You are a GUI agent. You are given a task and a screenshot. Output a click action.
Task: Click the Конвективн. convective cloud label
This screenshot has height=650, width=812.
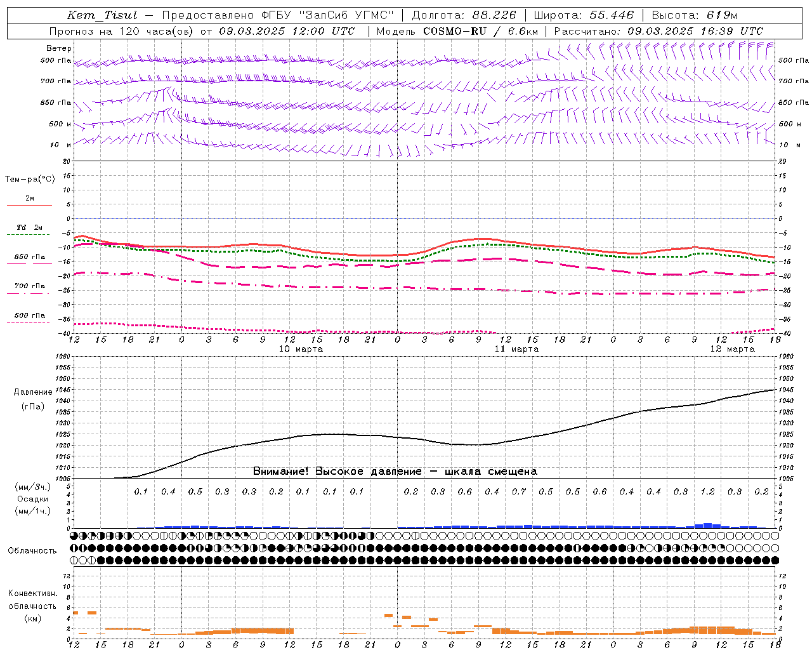tap(32, 594)
